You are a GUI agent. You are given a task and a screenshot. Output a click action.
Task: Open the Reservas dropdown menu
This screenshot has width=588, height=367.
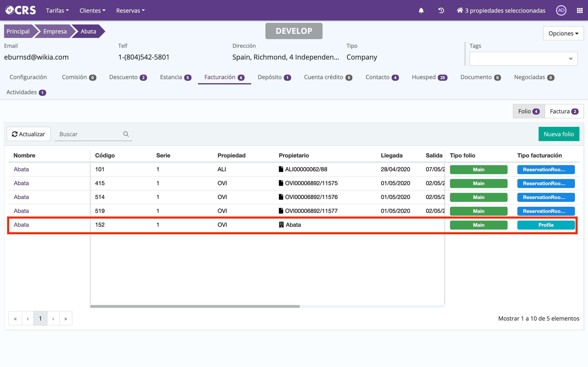[130, 10]
